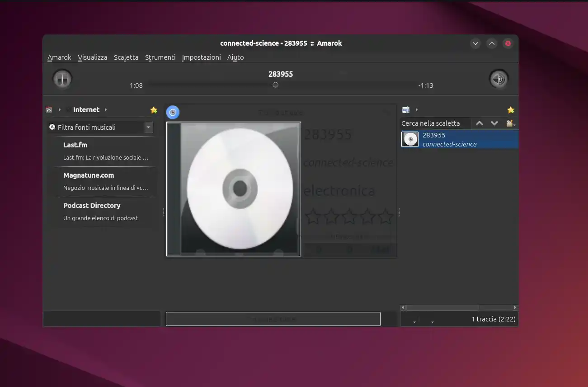Click the track progress slider knob

tap(275, 85)
